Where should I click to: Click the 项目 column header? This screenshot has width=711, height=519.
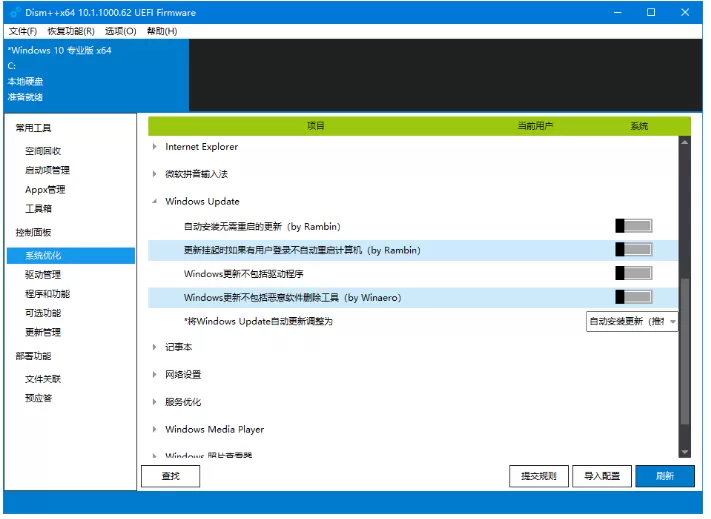(318, 126)
